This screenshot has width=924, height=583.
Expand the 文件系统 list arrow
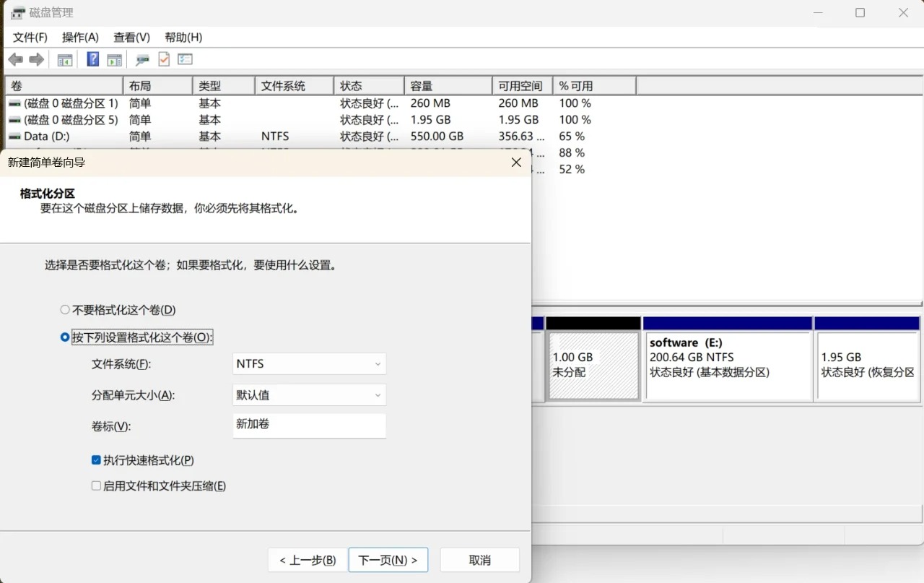[x=378, y=363]
